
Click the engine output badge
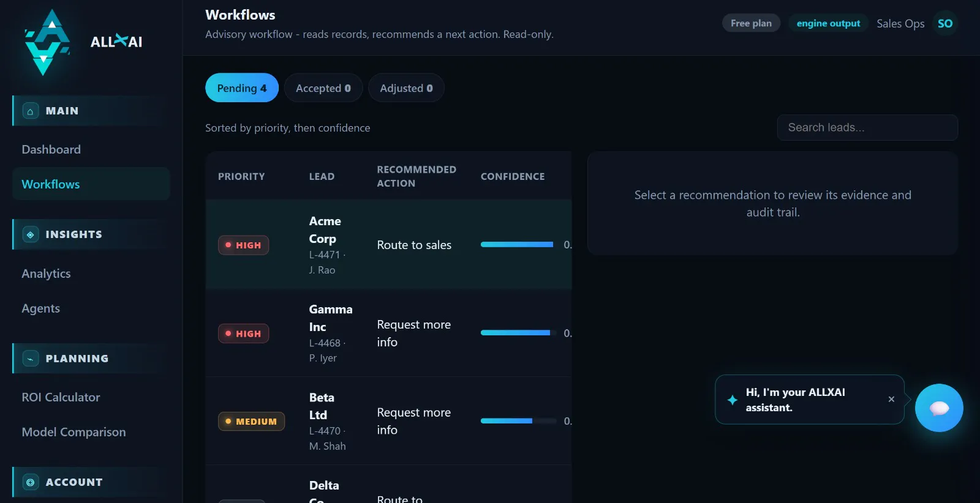point(828,23)
